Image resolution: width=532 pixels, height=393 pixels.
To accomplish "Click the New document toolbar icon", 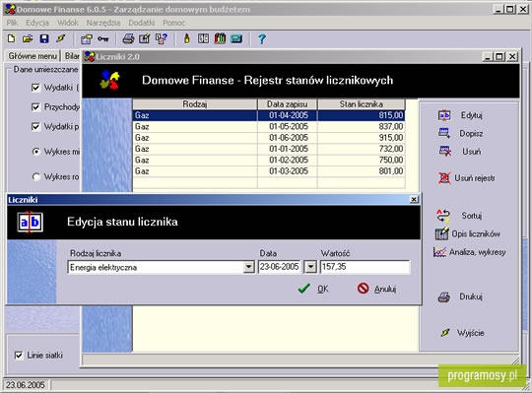I will (11, 38).
